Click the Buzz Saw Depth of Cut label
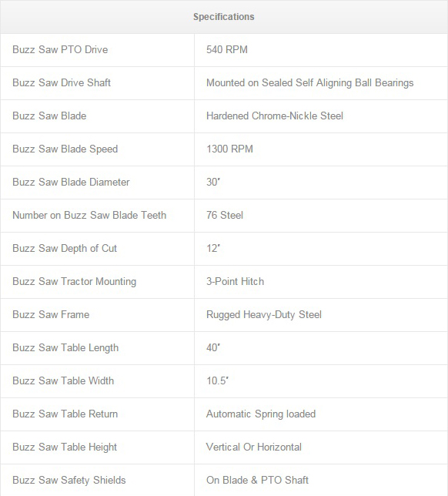This screenshot has width=448, height=496. pos(65,248)
